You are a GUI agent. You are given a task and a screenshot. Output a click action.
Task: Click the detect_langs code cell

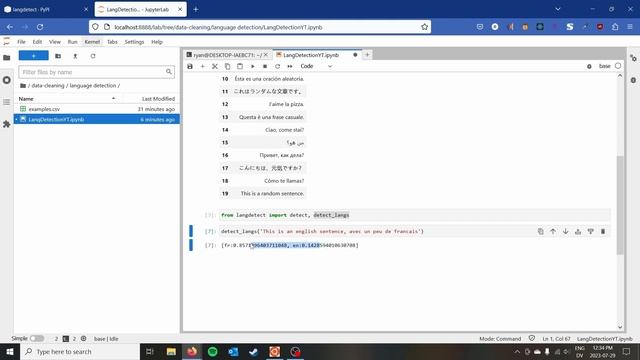[x=415, y=231]
